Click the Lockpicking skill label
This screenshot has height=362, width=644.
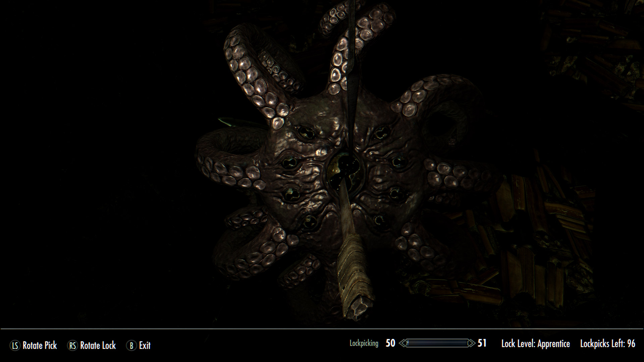[364, 344]
